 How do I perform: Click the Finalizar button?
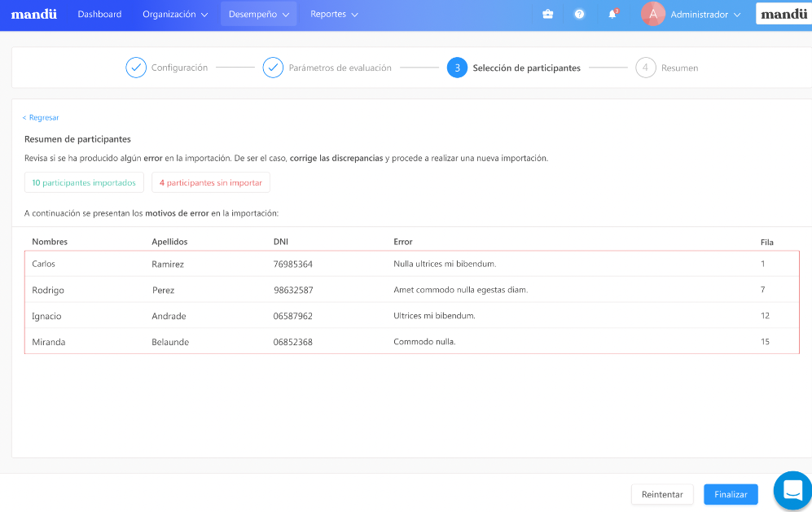tap(731, 494)
